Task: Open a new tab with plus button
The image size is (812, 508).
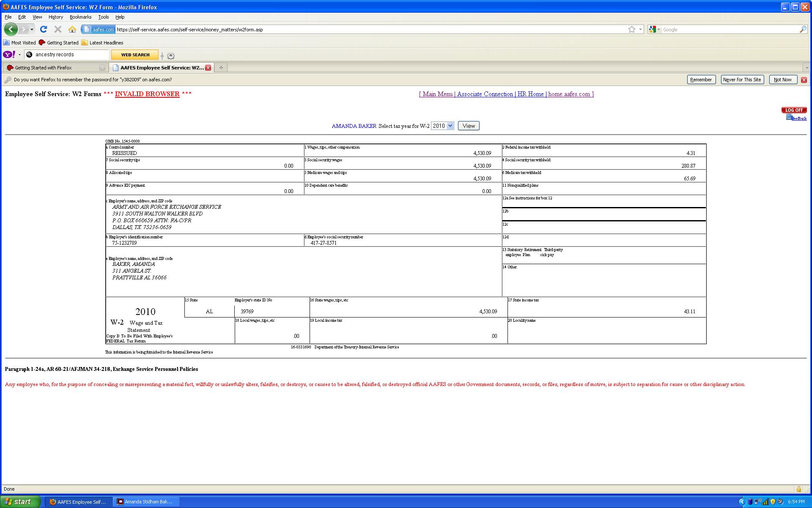Action: point(221,68)
